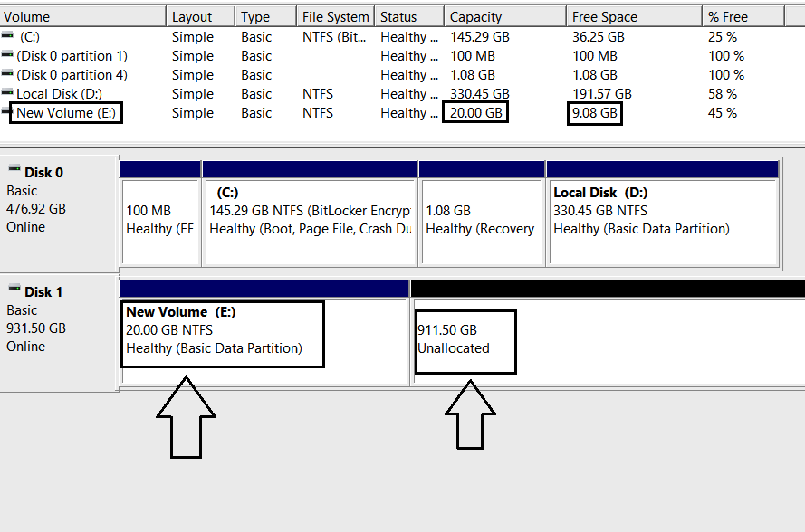Select the 1.08 GB Recovery partition block
This screenshot has height=532, width=805.
pos(482,214)
